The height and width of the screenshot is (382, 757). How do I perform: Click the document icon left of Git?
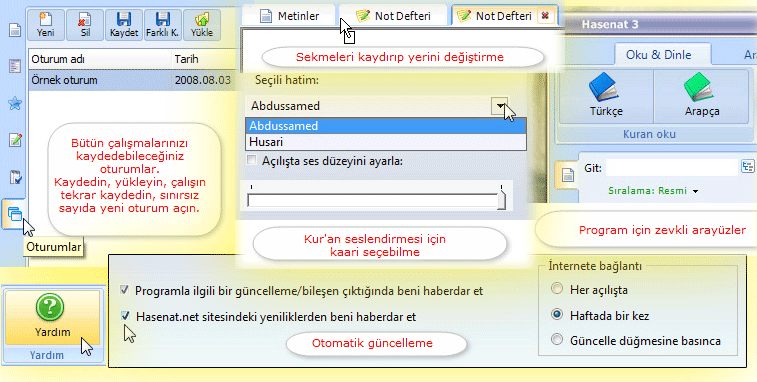point(567,175)
